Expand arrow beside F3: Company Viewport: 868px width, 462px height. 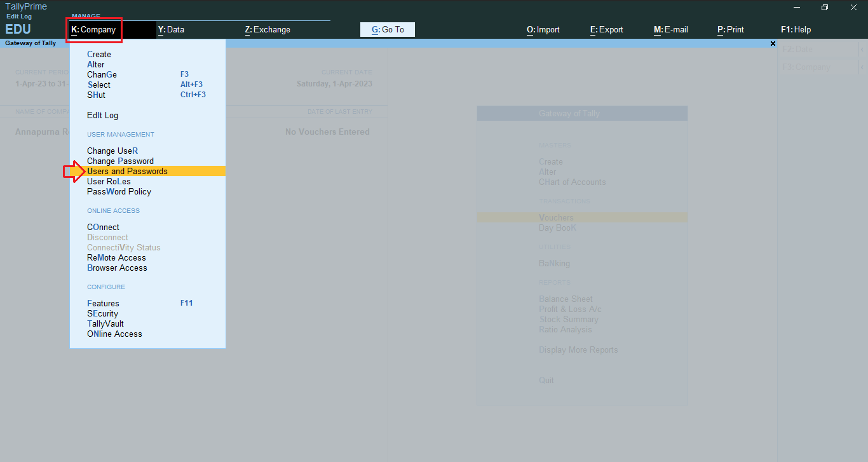[x=862, y=67]
